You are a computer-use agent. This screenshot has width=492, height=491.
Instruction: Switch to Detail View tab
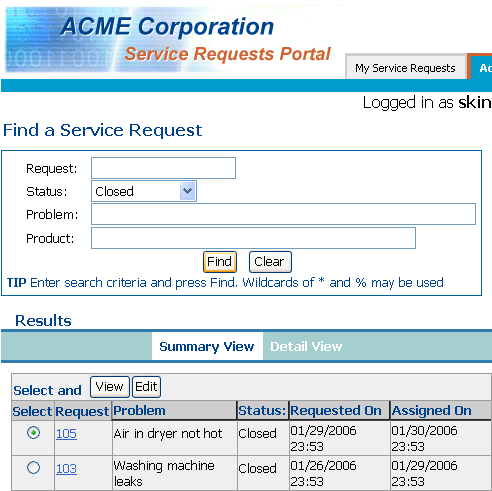tap(306, 346)
